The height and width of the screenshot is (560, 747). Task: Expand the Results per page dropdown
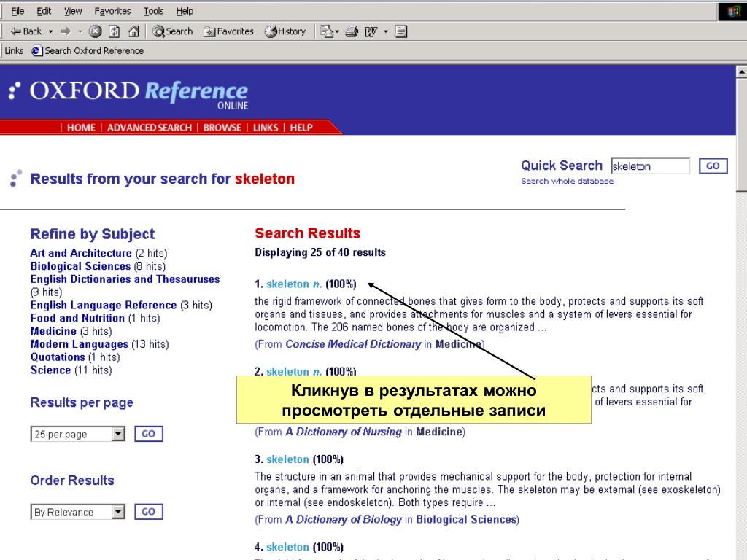(118, 434)
